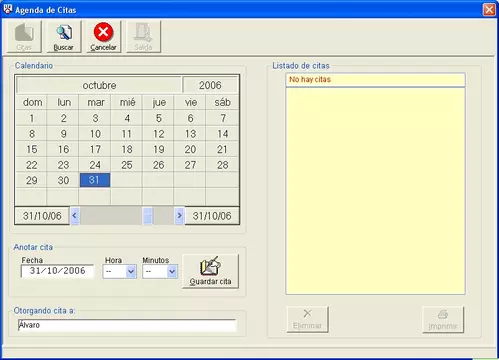Click the Imprimir printer button

[443, 319]
